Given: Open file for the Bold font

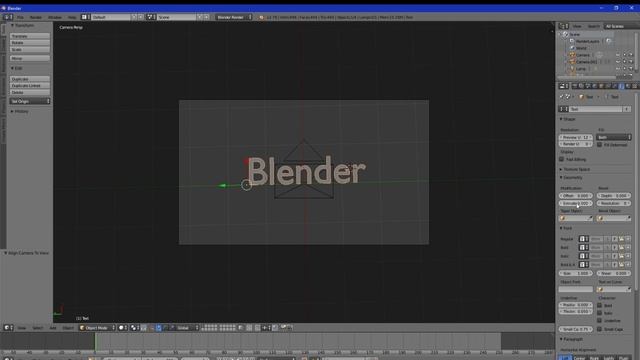Looking at the screenshot, I should coord(621,247).
